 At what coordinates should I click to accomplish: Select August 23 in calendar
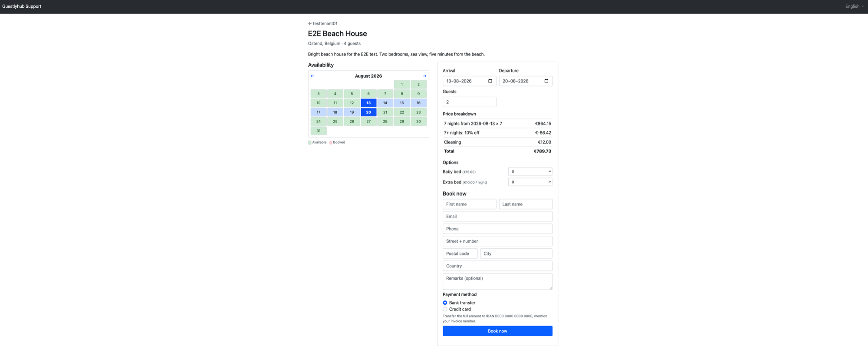418,112
